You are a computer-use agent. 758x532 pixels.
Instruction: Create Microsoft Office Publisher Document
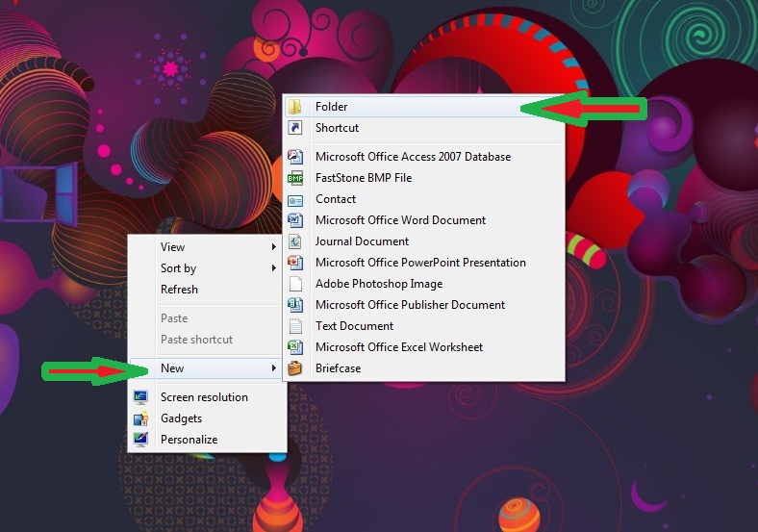coord(423,305)
